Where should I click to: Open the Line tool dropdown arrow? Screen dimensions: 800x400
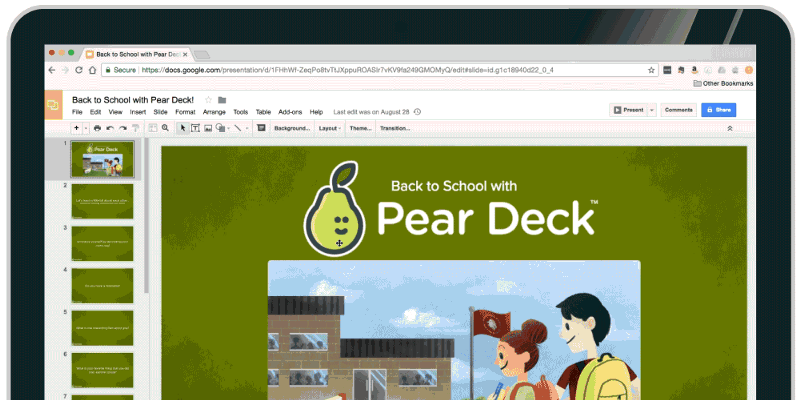point(247,129)
